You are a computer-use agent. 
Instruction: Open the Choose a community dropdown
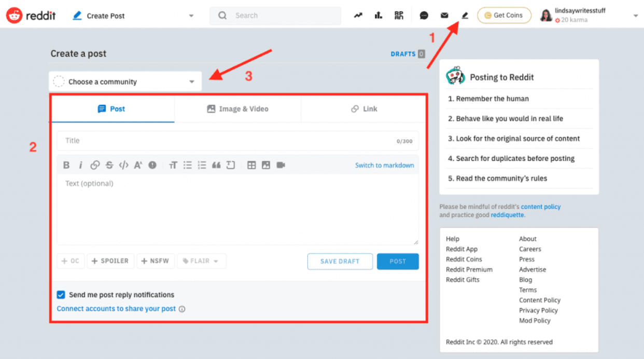click(125, 81)
